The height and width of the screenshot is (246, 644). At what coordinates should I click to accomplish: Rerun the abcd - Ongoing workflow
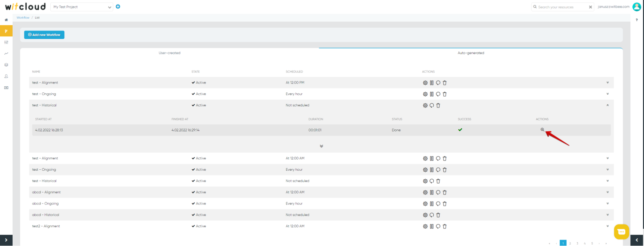click(x=438, y=203)
